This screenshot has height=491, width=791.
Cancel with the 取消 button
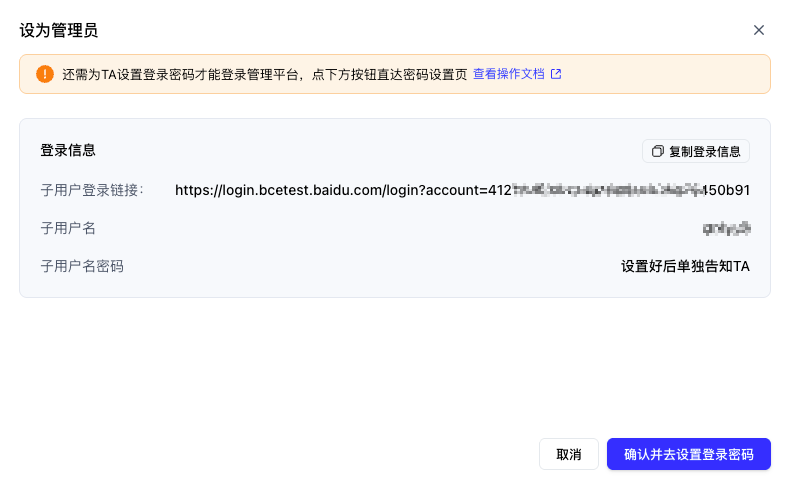tap(569, 454)
